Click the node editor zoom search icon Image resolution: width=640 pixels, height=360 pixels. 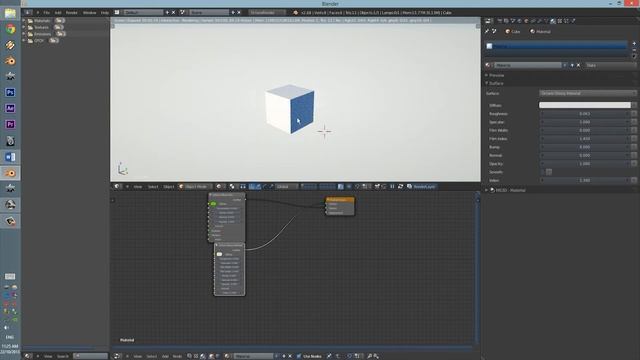369,356
